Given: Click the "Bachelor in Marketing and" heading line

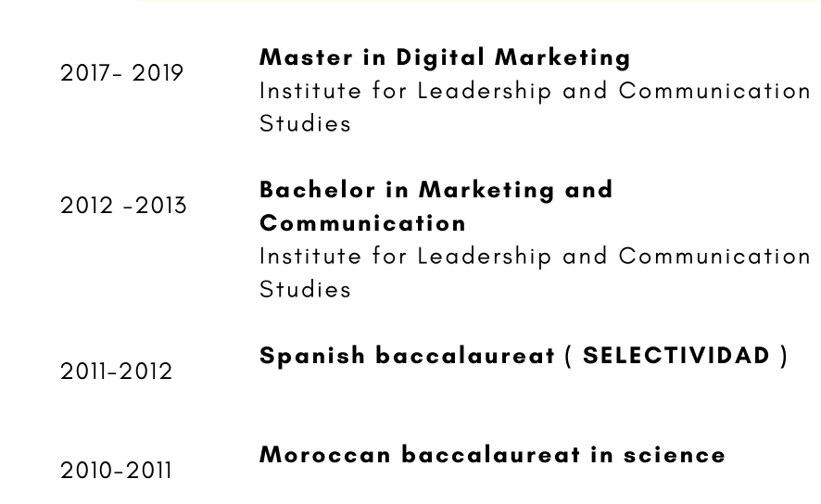Looking at the screenshot, I should pos(436,190).
